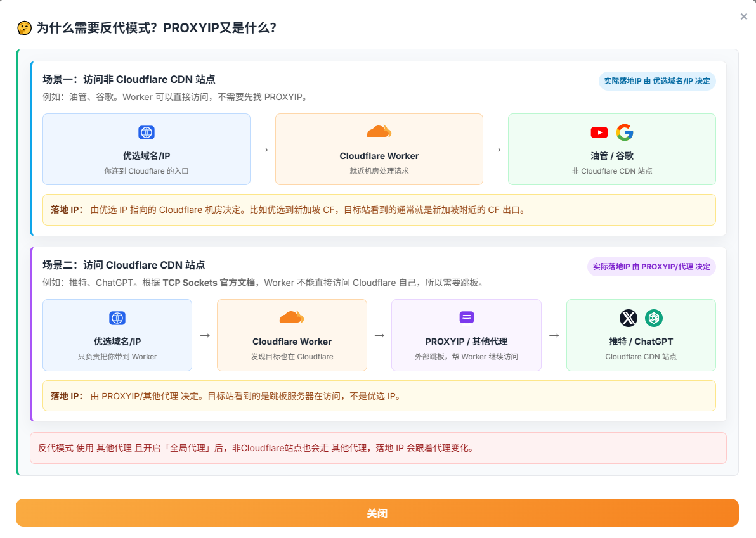This screenshot has width=756, height=538.
Task: Click heading 场景二：访问 Cloudflare CDN 站点
Action: (x=124, y=266)
